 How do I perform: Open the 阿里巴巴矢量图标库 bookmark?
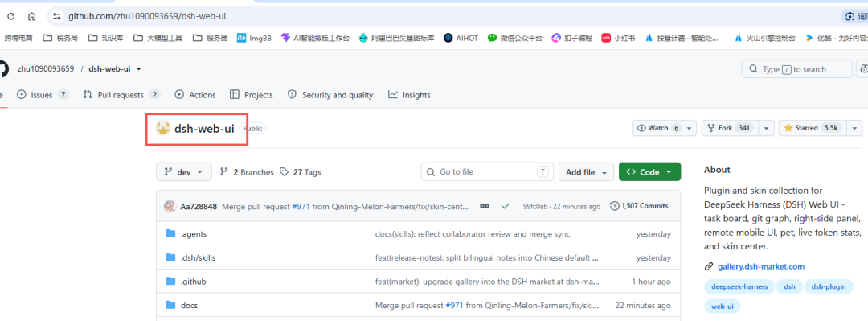pyautogui.click(x=396, y=39)
